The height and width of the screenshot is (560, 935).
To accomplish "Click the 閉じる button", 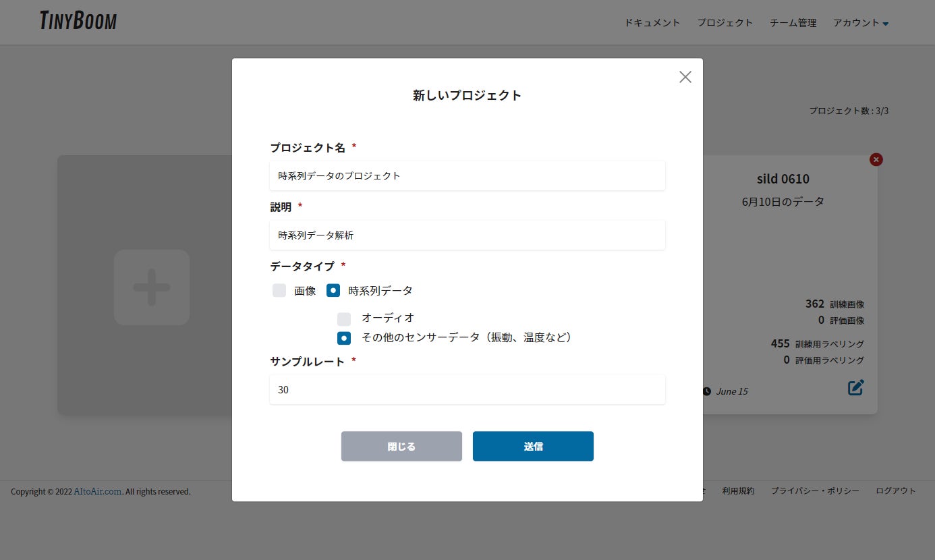I will 401,446.
